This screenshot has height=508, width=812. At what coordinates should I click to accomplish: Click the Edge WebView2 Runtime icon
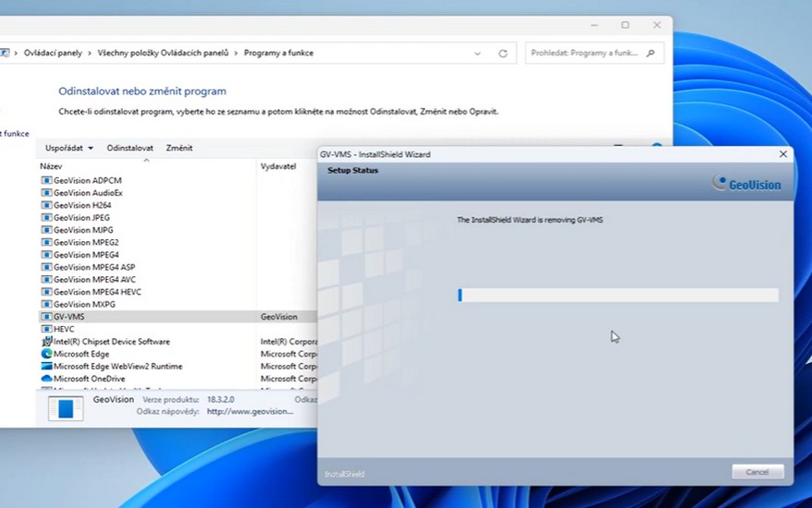(46, 366)
